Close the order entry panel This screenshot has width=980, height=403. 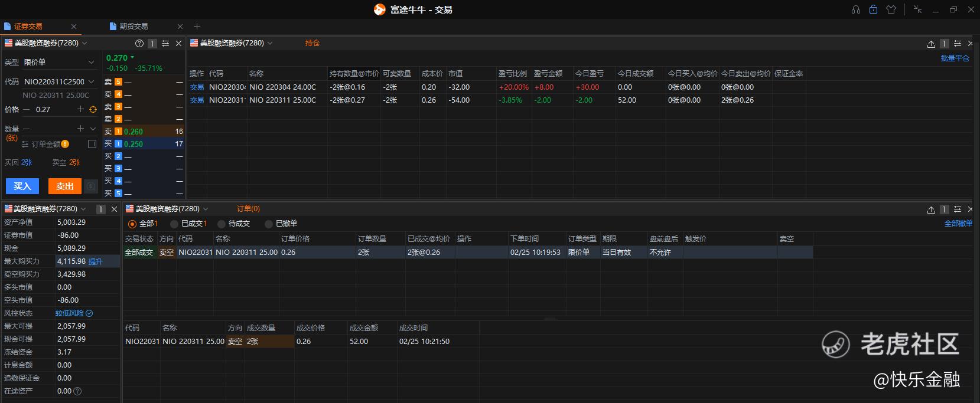[178, 43]
